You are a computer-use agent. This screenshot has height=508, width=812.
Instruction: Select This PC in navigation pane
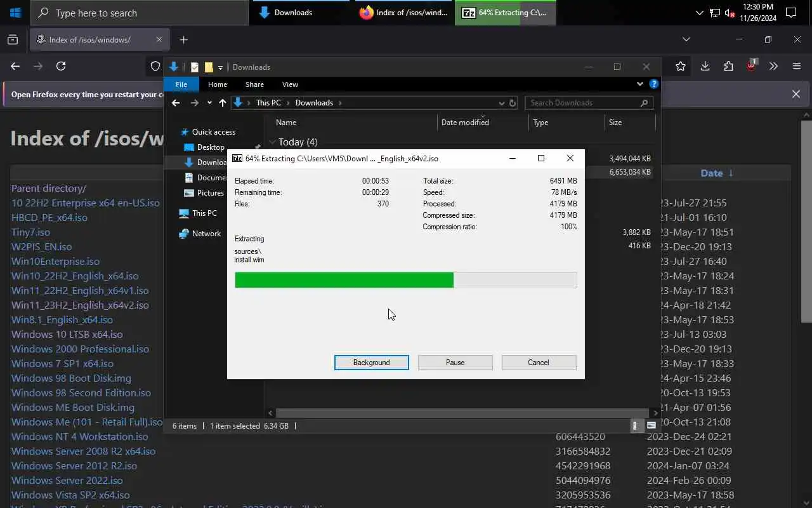(x=204, y=213)
